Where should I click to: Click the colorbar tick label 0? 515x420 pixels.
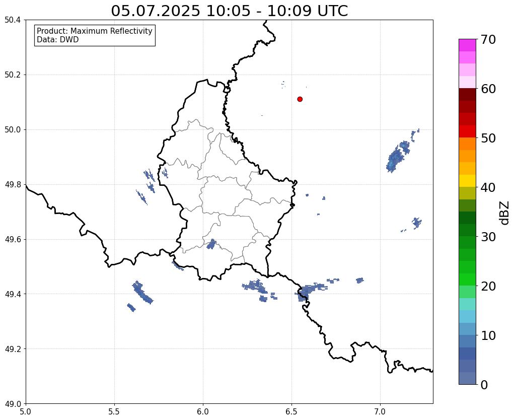[x=484, y=385]
